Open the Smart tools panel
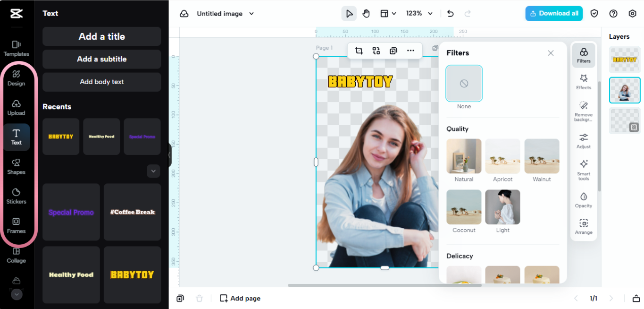 point(584,170)
